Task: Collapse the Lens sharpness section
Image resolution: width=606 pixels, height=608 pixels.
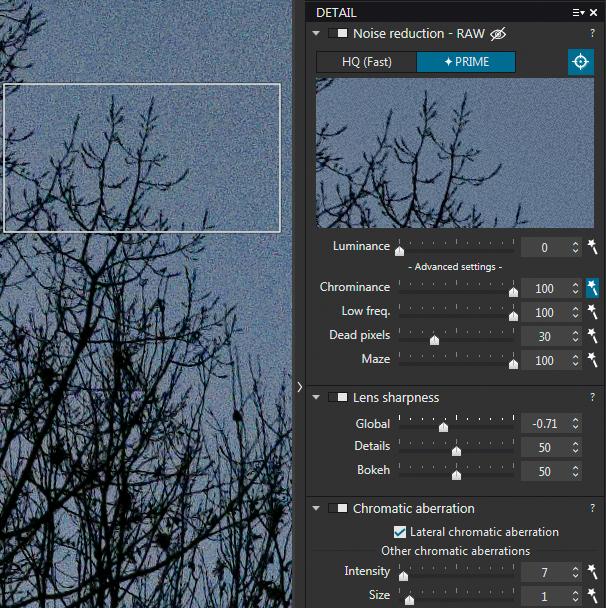Action: (316, 397)
